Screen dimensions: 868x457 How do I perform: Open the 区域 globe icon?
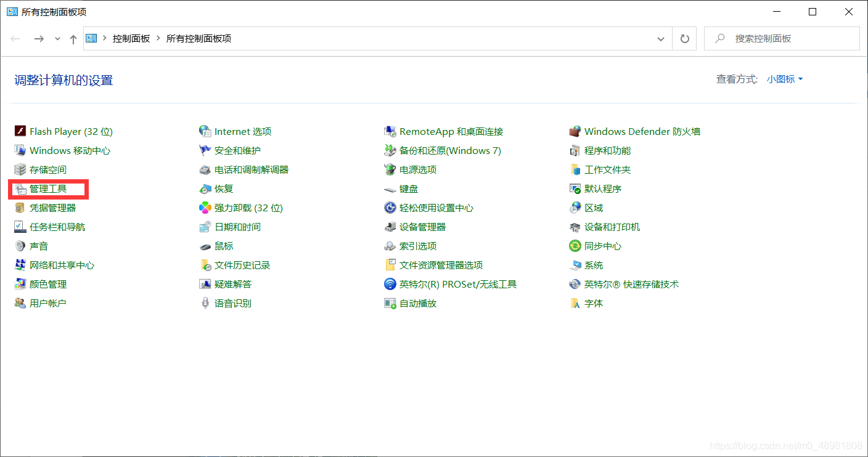tap(575, 208)
